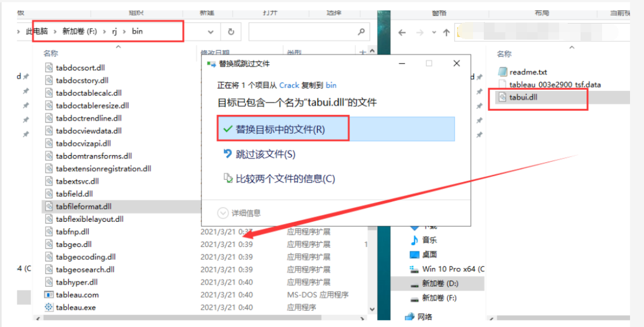The height and width of the screenshot is (327, 644).
Task: Choose 替换目标中的文件(R) option
Action: click(x=335, y=129)
